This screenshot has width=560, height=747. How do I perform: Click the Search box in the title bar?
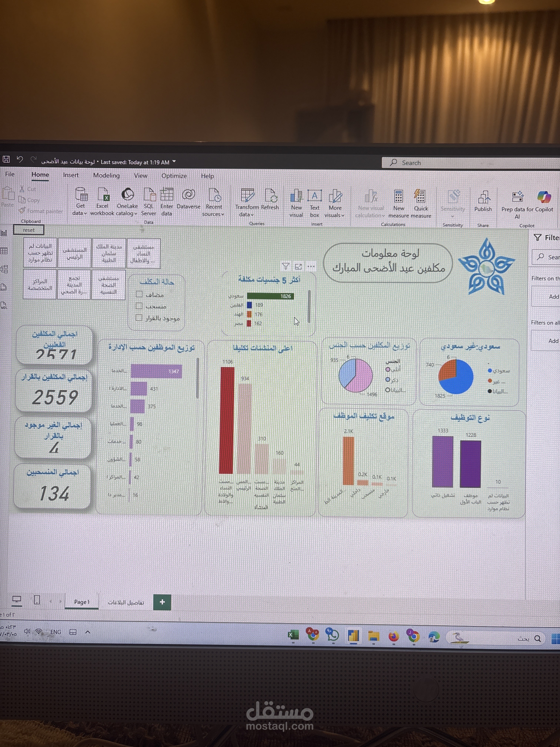tap(471, 163)
